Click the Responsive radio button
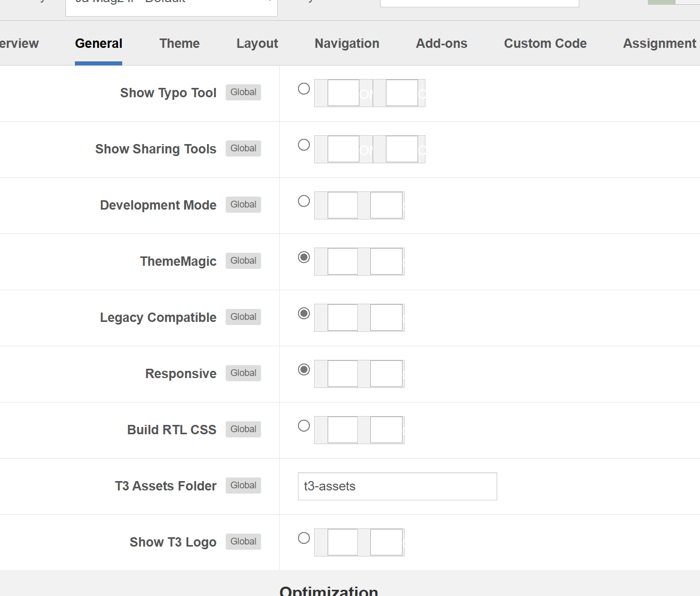 tap(304, 370)
